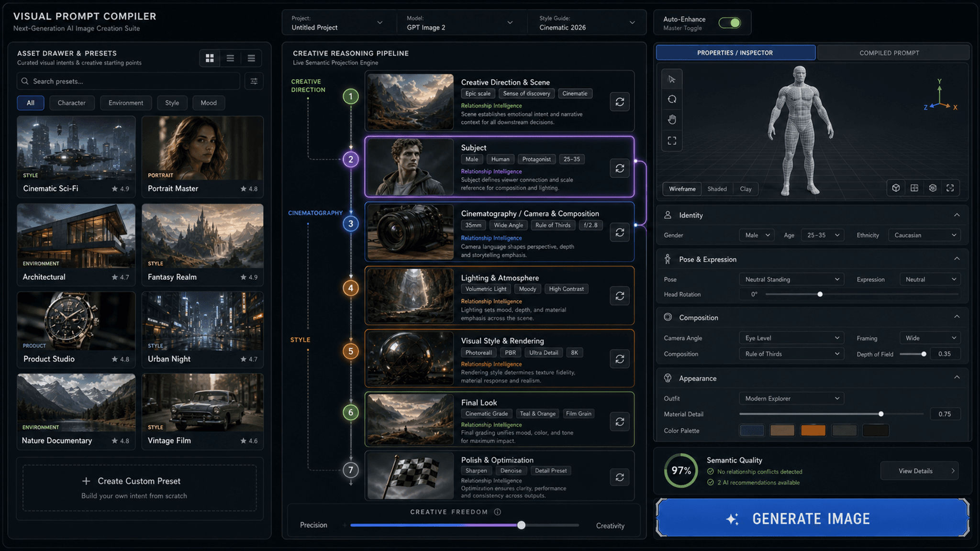
Task: Filter presets by Environment
Action: click(126, 103)
